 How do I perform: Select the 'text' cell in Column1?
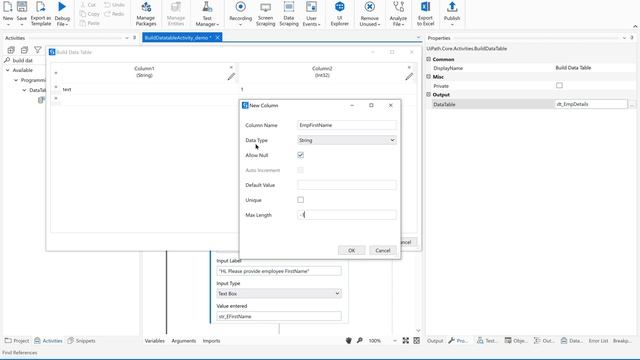click(x=149, y=89)
